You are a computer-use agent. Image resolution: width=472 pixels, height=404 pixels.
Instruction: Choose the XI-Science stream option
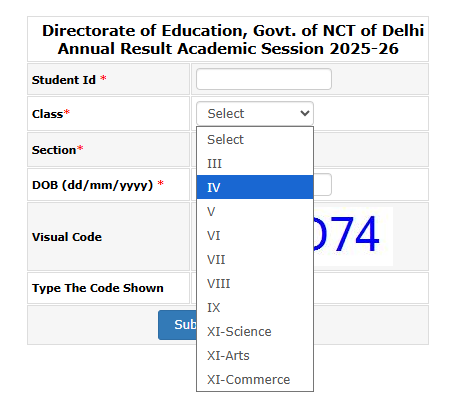255,331
